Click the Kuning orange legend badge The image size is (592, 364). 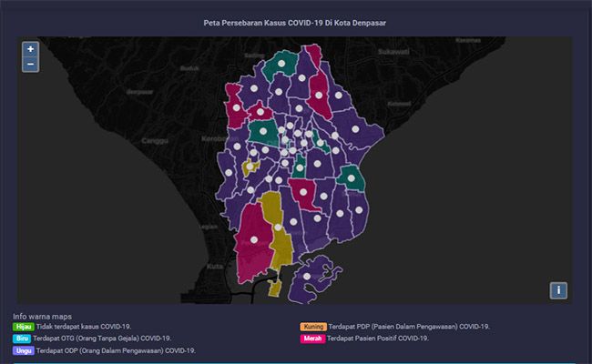pos(313,326)
